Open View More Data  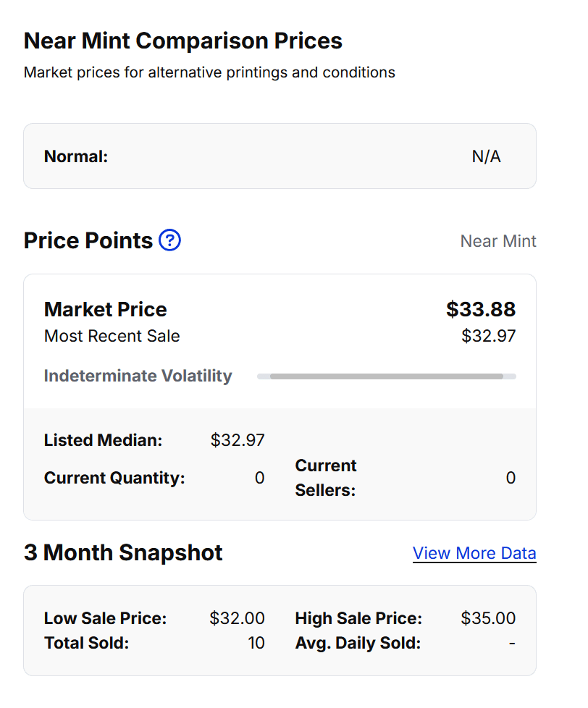[474, 552]
